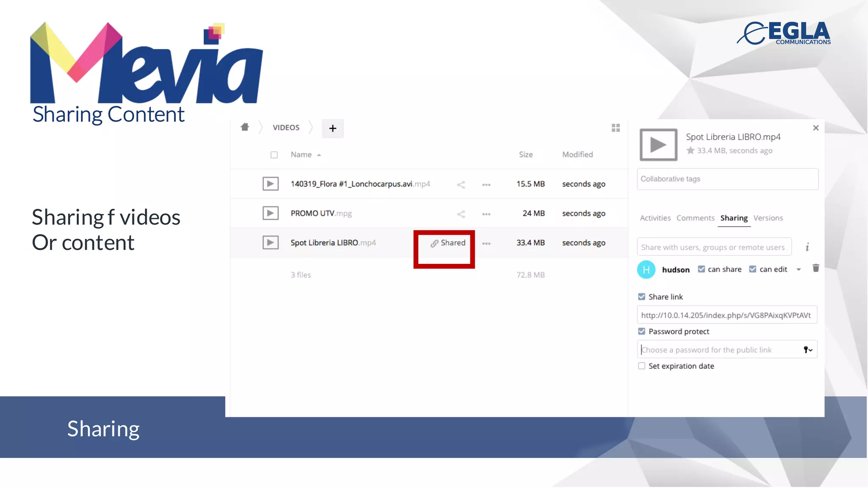
Task: Click share icon for PROMO UTV.mpg
Action: (x=461, y=214)
